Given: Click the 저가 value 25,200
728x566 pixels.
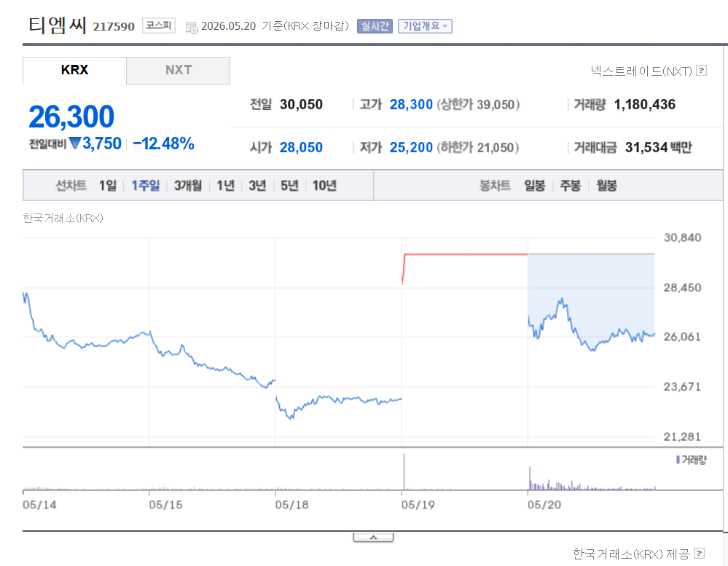Looking at the screenshot, I should click(x=411, y=148).
